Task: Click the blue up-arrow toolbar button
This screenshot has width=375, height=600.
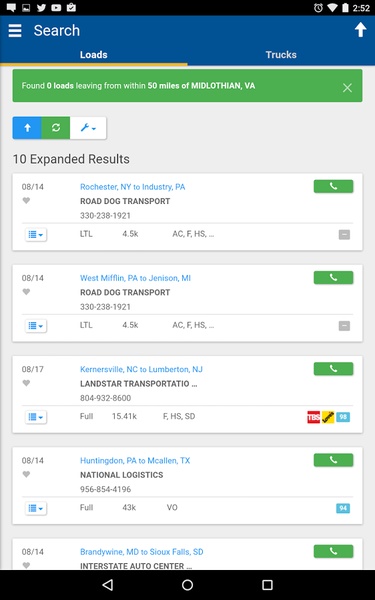Action: pos(27,128)
